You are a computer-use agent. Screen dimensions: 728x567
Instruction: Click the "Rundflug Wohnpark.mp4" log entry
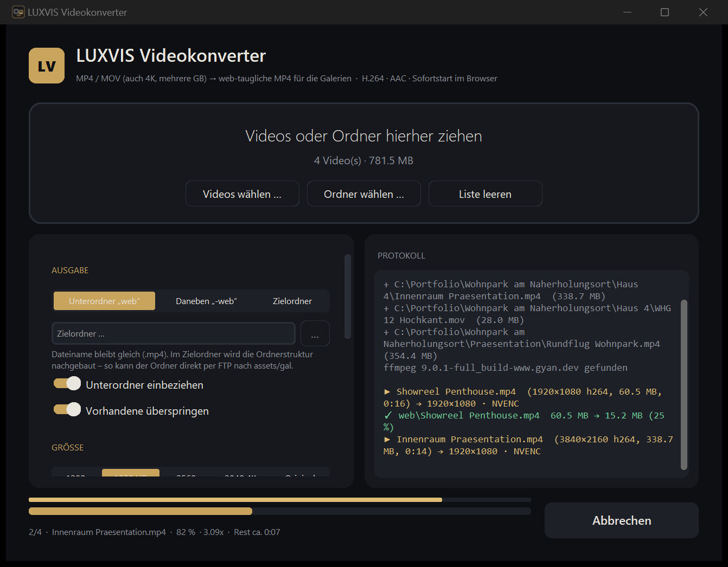click(x=522, y=344)
